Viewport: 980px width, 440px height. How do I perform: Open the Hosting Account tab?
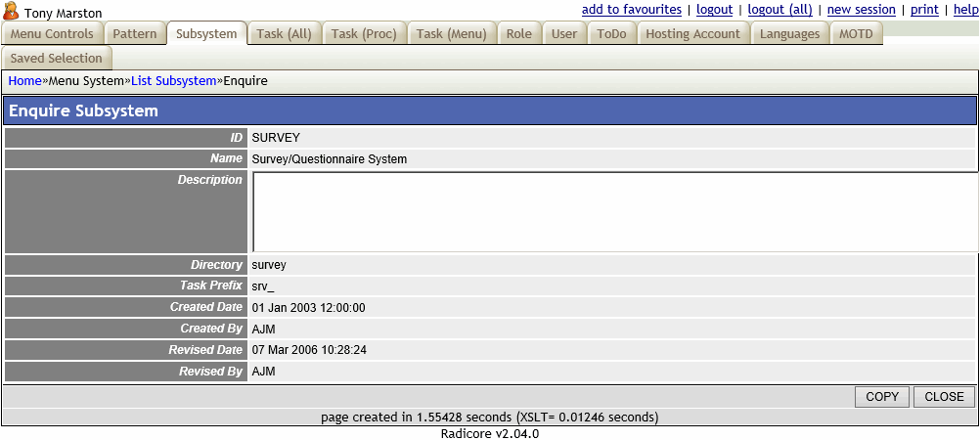click(692, 34)
